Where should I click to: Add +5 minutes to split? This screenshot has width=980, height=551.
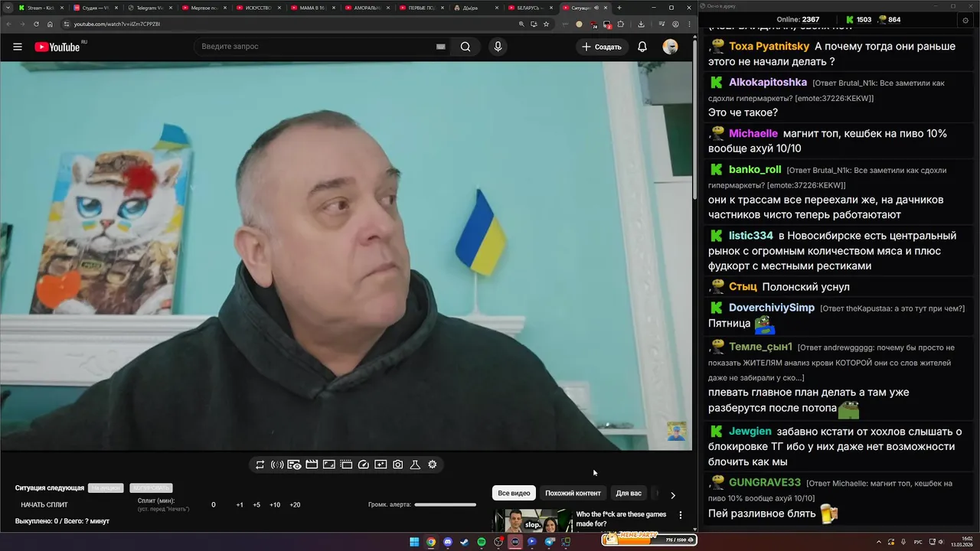click(x=256, y=505)
